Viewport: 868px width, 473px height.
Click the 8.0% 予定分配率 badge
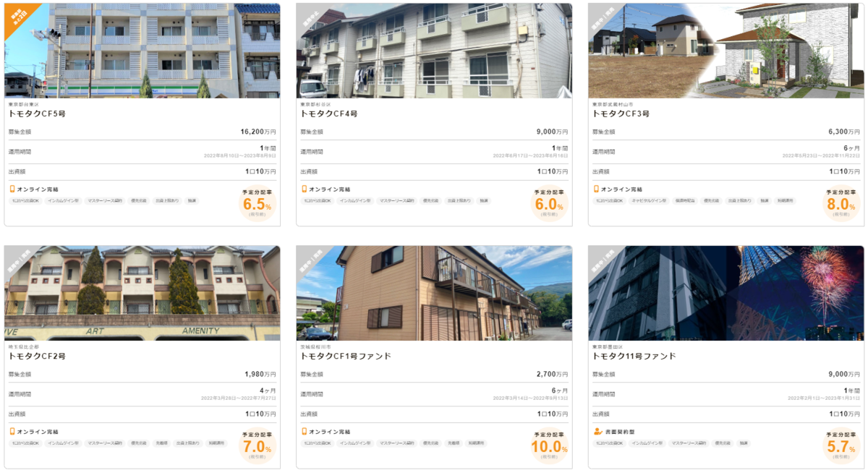tap(841, 204)
